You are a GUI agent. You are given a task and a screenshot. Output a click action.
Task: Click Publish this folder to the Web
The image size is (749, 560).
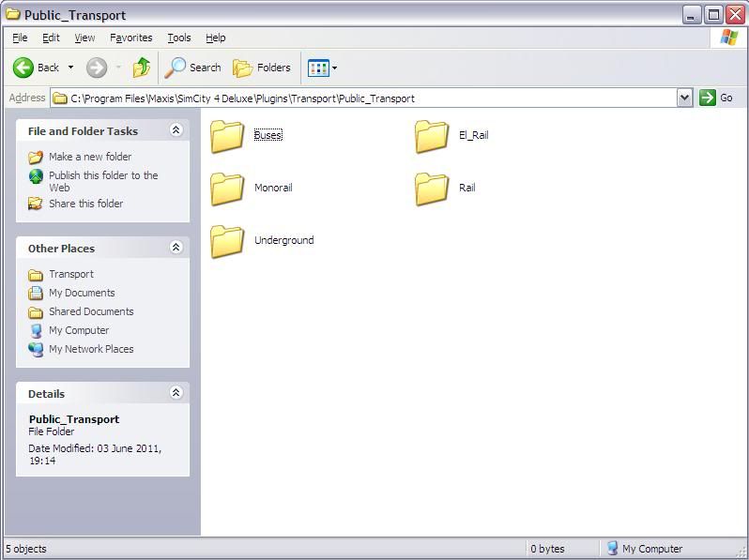(103, 181)
